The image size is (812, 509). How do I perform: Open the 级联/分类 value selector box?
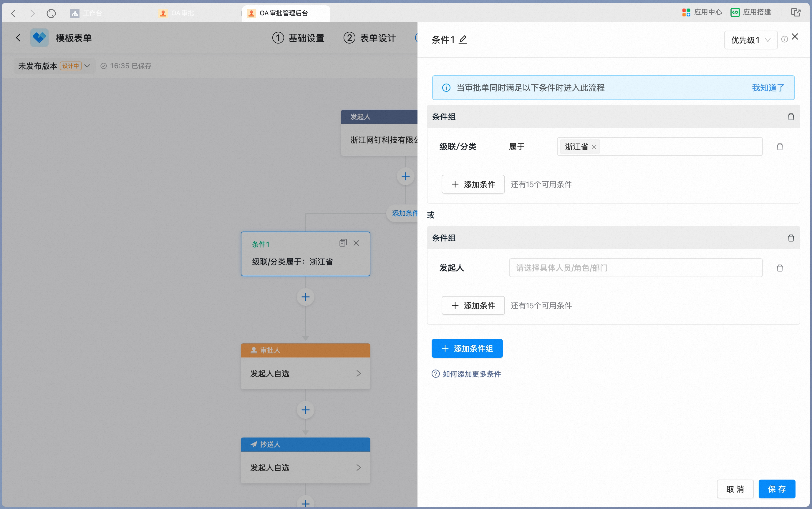[x=659, y=147]
